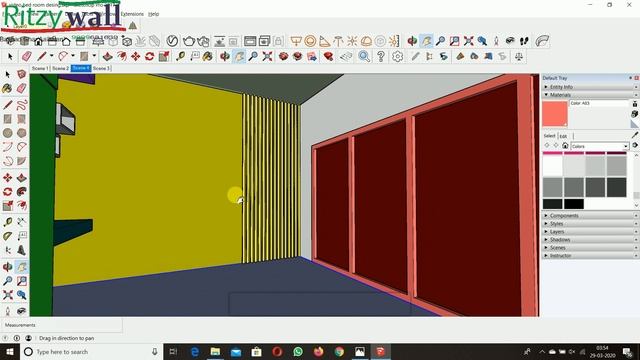Click the Eraser tool in top toolbar
The width and height of the screenshot is (640, 360).
[x=27, y=56]
